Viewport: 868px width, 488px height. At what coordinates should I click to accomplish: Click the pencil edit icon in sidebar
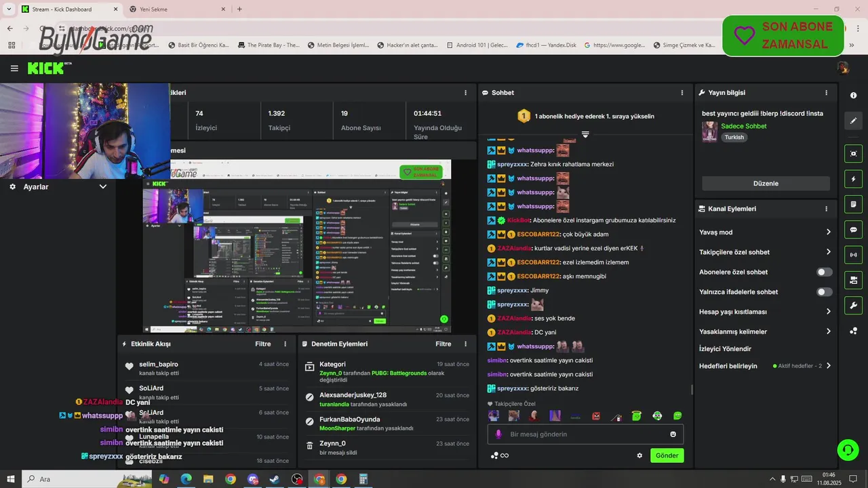[853, 121]
